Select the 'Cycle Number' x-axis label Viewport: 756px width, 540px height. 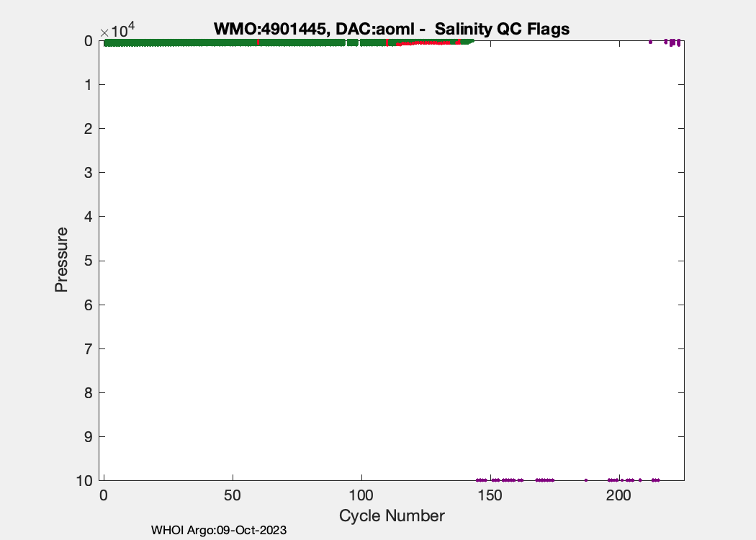pos(392,516)
